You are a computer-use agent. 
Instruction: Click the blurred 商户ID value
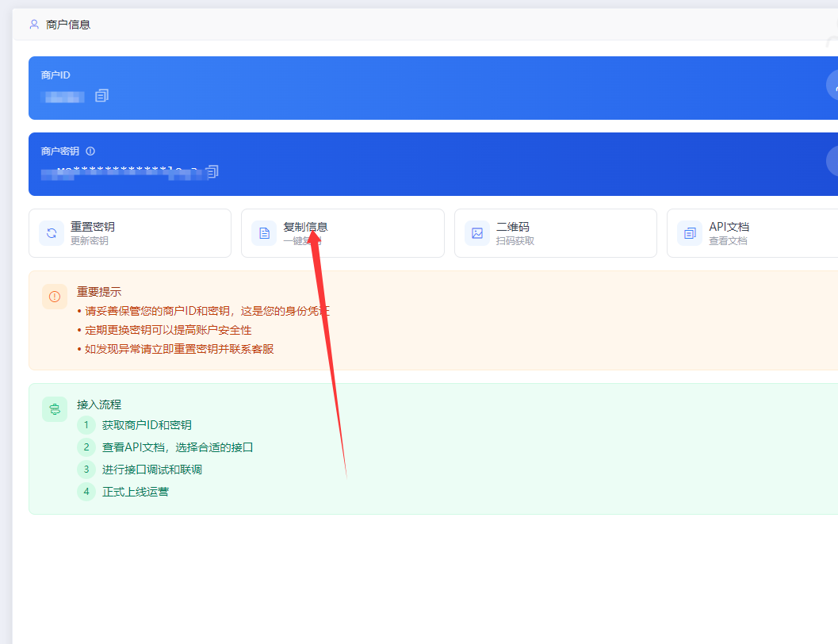click(64, 97)
